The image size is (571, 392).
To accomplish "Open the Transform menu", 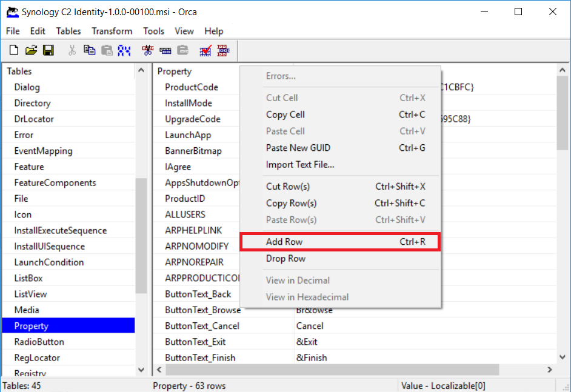I will click(112, 31).
